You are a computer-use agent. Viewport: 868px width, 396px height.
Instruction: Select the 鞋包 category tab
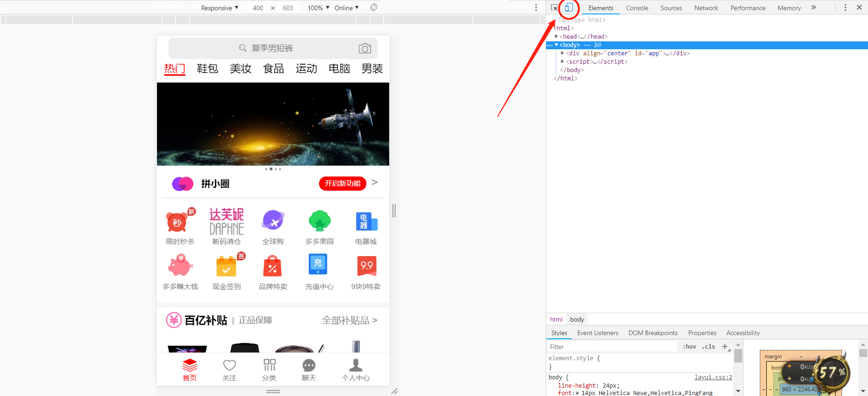pyautogui.click(x=208, y=68)
